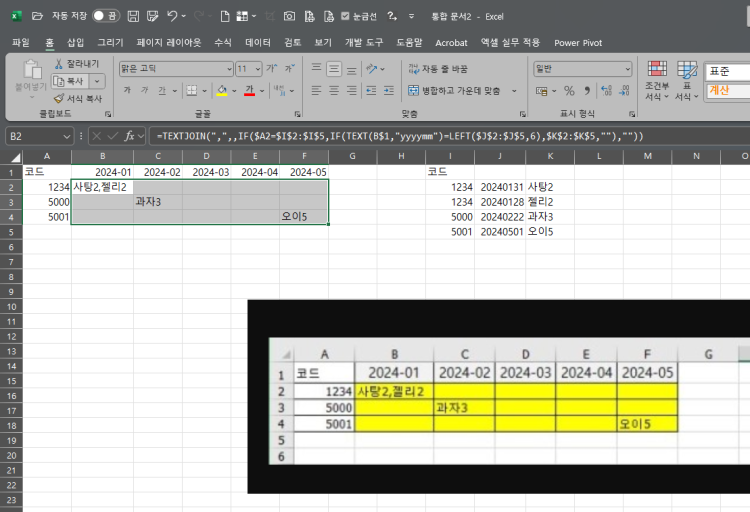The height and width of the screenshot is (512, 750).
Task: Click the Cut (잘라내기) scissors icon
Action: [58, 64]
